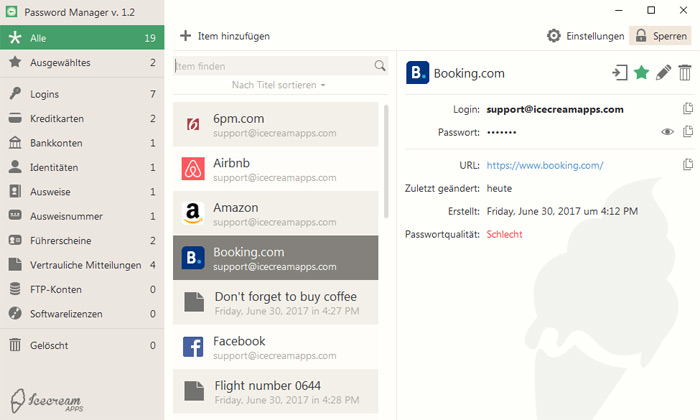The height and width of the screenshot is (420, 700).
Task: Open the Identitäten category
Action: [x=82, y=167]
